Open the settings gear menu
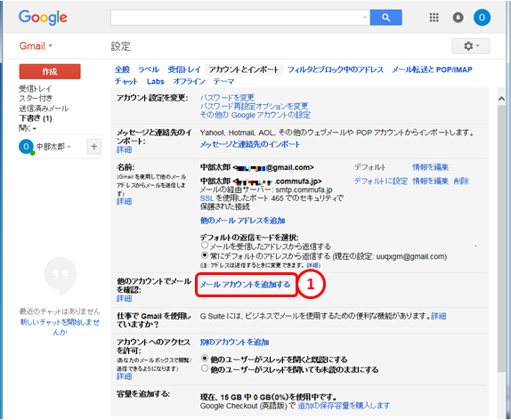 471,46
